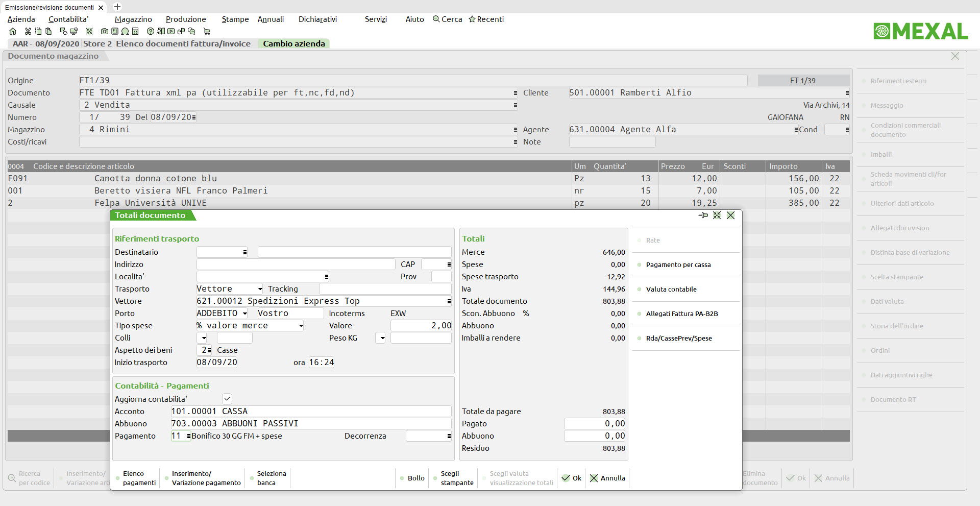The image size is (980, 506).
Task: Click the shopping cart toolbar icon
Action: click(x=207, y=31)
